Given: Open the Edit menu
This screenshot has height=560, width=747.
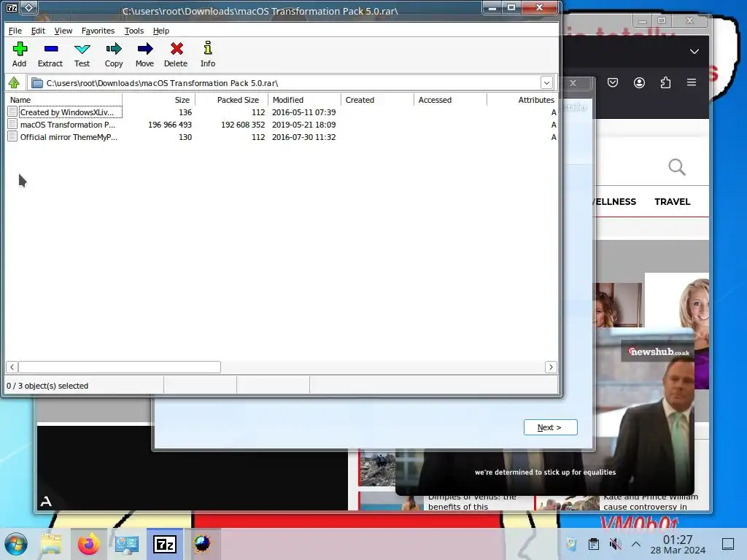Looking at the screenshot, I should point(38,31).
